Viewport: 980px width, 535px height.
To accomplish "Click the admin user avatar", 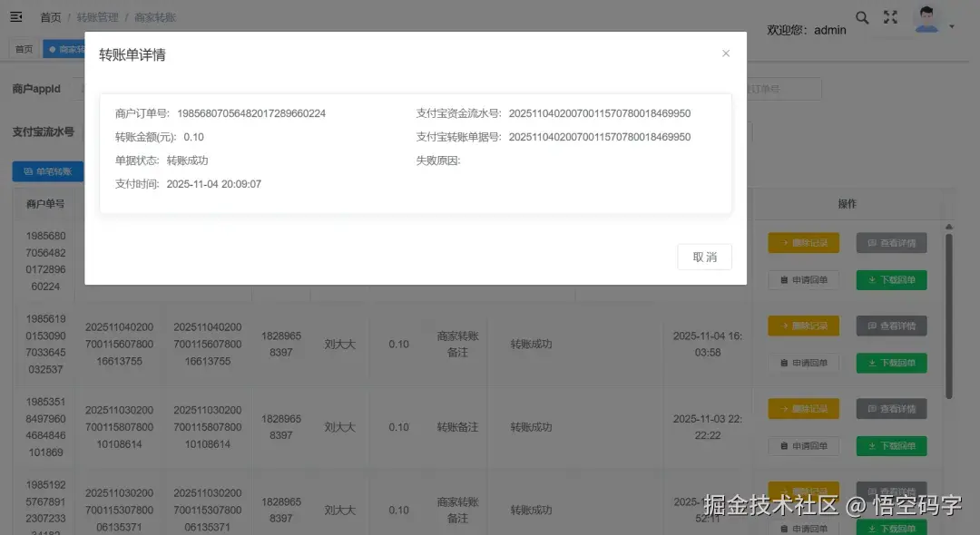I will pos(927,18).
